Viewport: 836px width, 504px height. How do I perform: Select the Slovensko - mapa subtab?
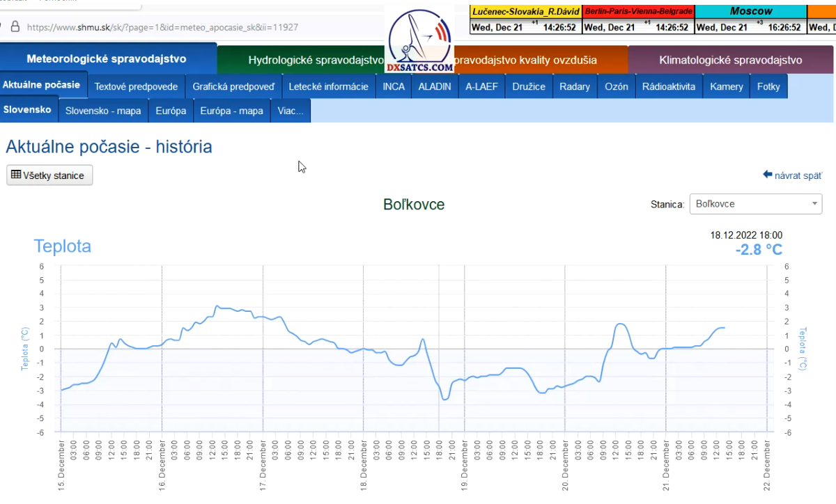[103, 111]
